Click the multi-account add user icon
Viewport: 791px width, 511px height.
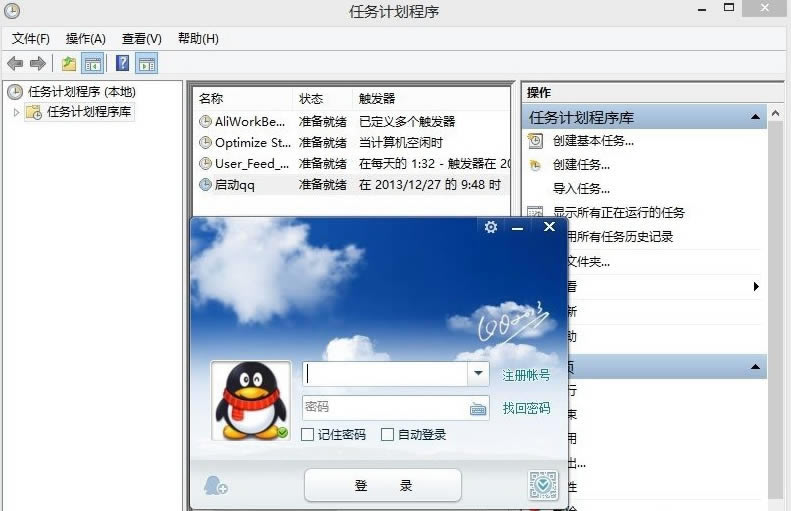point(215,486)
